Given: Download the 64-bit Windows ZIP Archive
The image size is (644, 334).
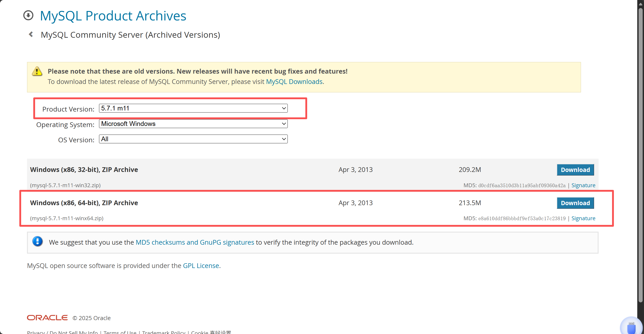Looking at the screenshot, I should pyautogui.click(x=575, y=203).
